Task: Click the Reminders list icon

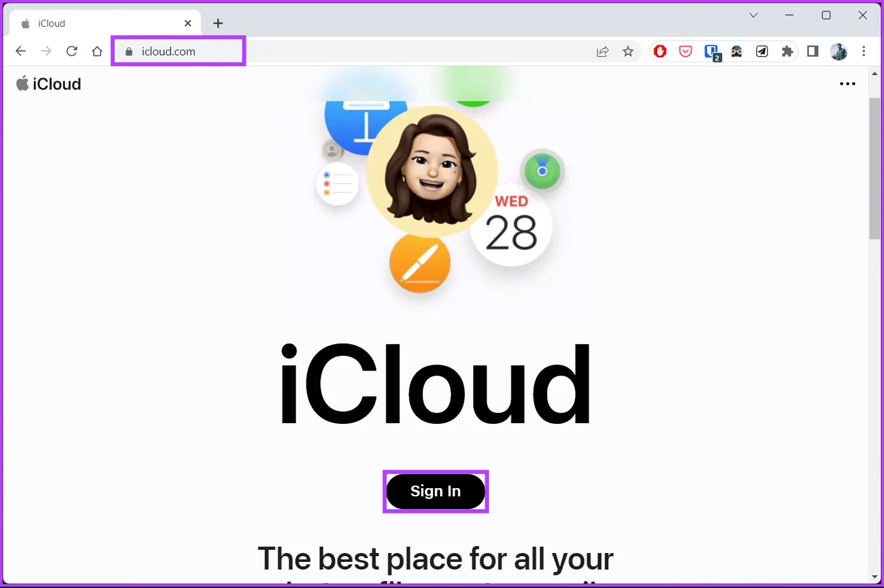Action: point(338,184)
